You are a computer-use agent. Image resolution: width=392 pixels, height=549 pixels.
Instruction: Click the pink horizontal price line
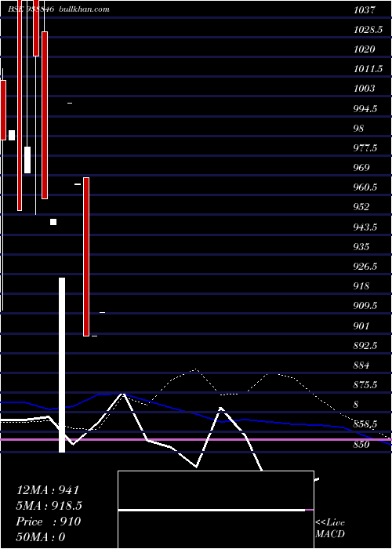pos(196,439)
